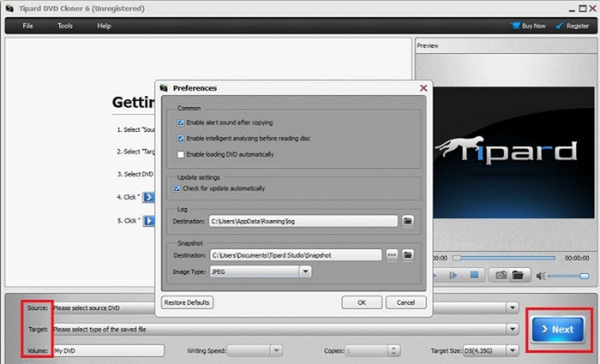Browse Snapshot destination with ellipsis button
This screenshot has height=364, width=600.
click(392, 255)
